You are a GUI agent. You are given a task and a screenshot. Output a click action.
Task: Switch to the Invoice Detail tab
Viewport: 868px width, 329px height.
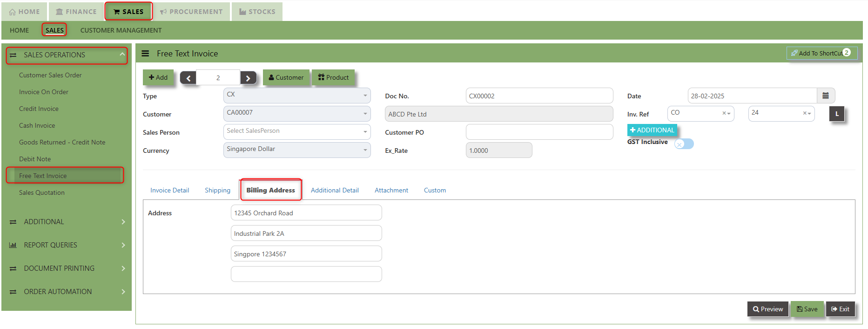pos(169,190)
